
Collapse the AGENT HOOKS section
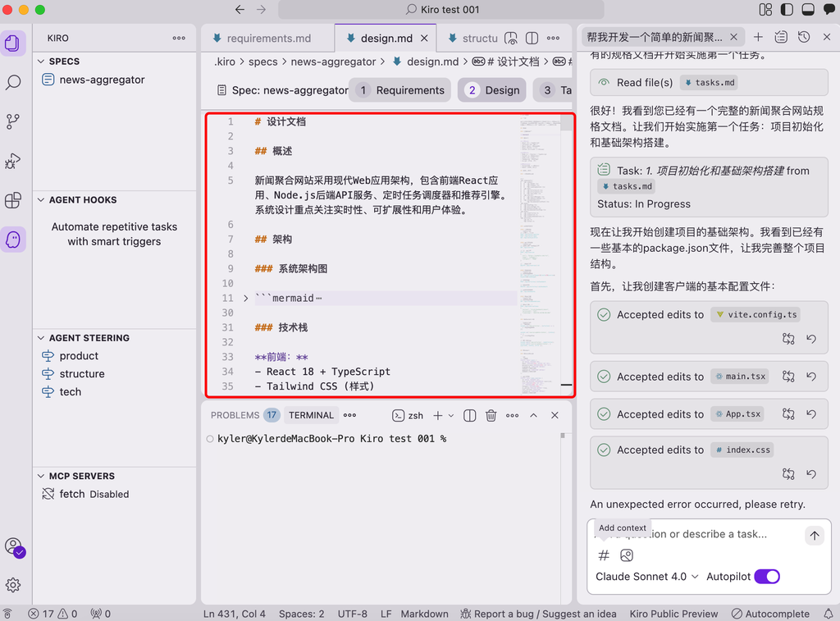[41, 199]
